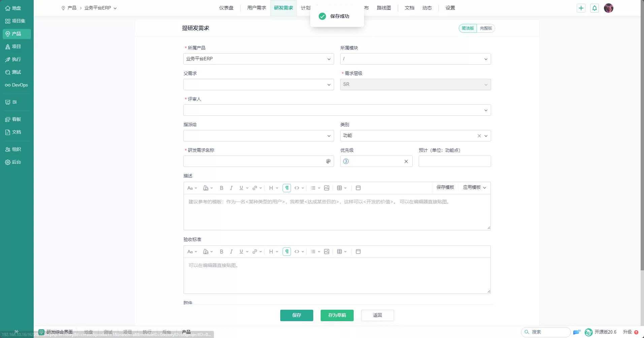Click the 存为草稿 button
This screenshot has height=338, width=644.
click(x=337, y=315)
